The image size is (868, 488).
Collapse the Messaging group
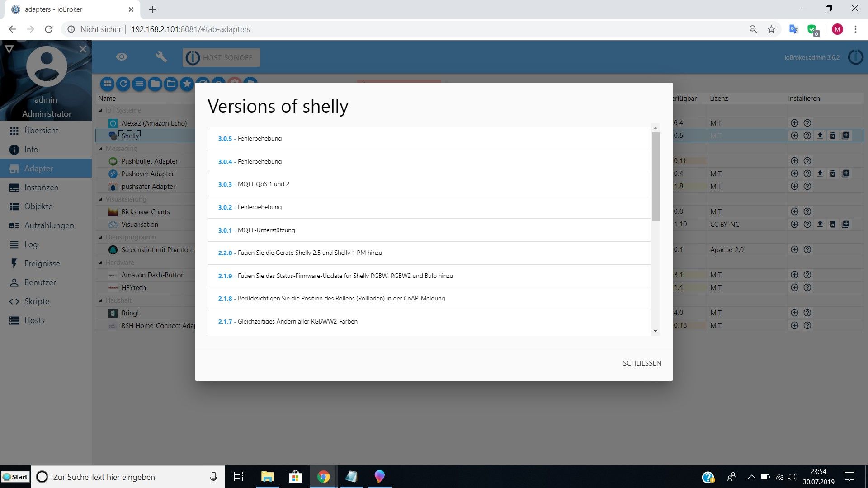pos(101,149)
